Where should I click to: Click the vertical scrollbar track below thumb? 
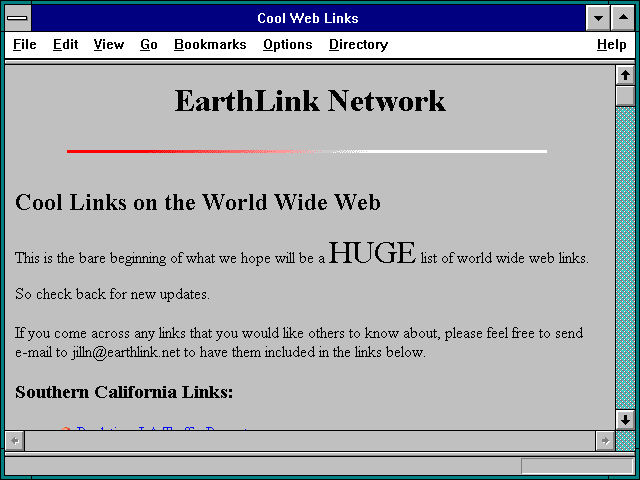[625, 258]
